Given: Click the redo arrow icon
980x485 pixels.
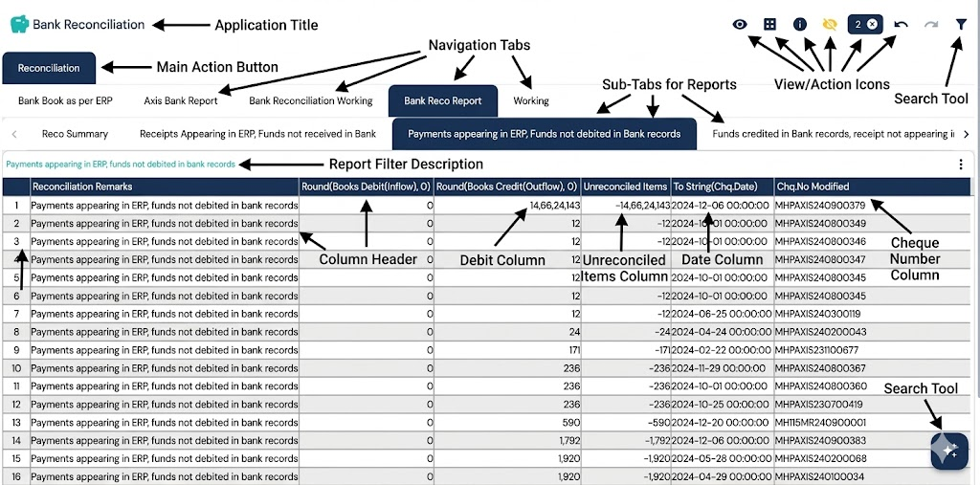Looking at the screenshot, I should [931, 24].
